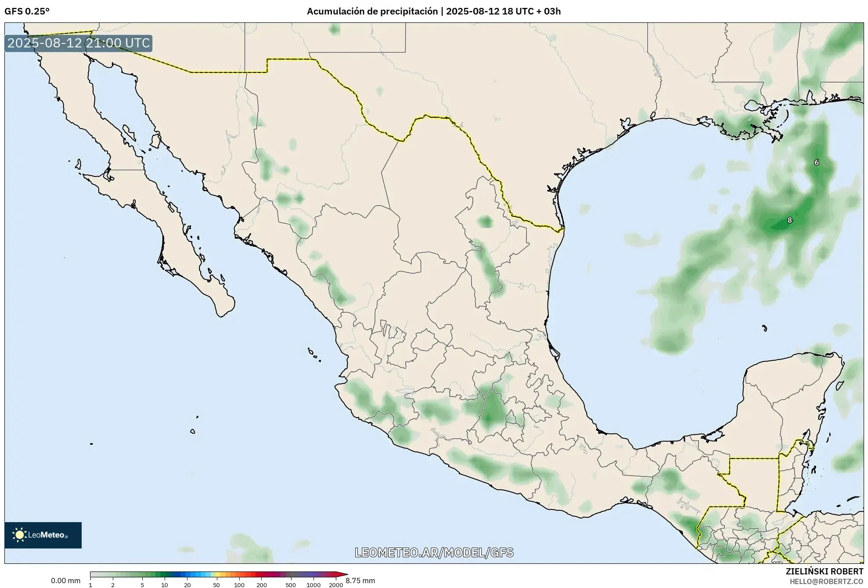Click the LeoMeteo sun logo

point(20,534)
